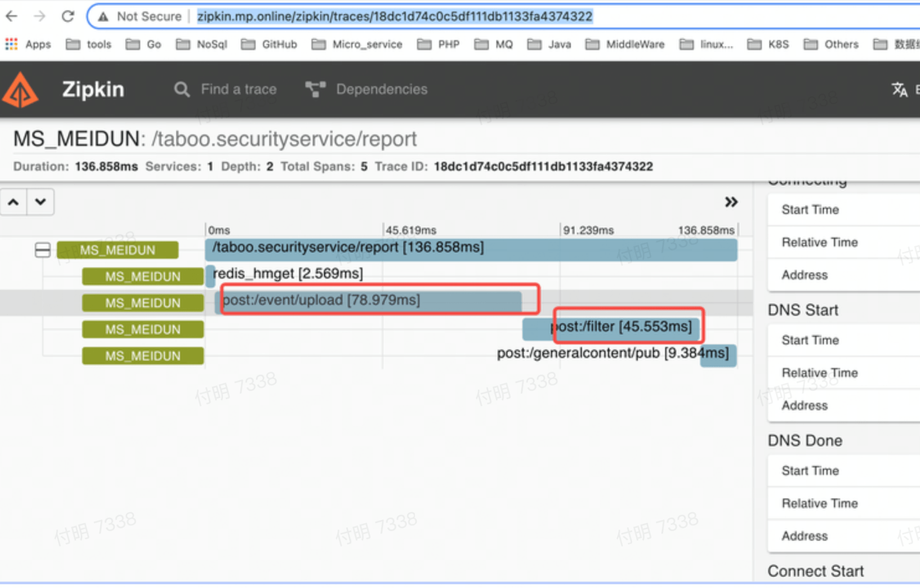This screenshot has width=920, height=588.
Task: Click the Total Spans count
Action: point(364,166)
